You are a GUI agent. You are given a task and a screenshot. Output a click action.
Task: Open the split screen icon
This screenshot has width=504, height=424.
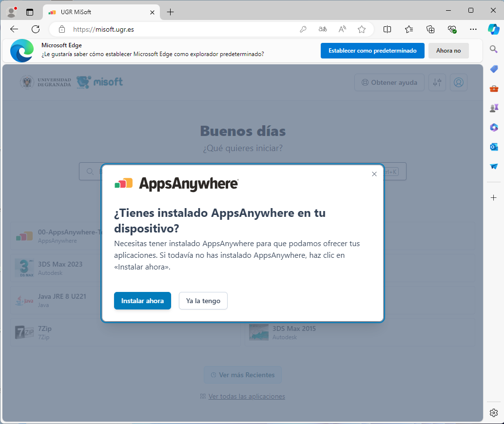pos(388,29)
